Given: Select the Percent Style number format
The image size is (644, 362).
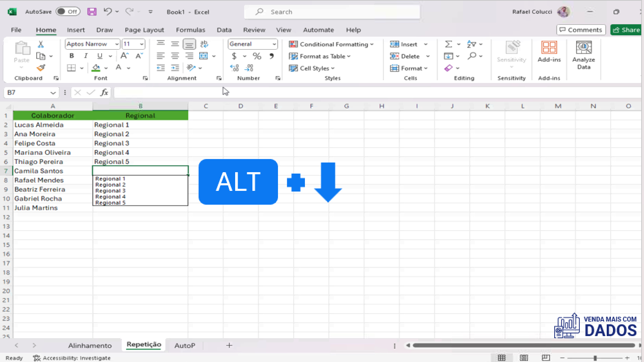Looking at the screenshot, I should [x=257, y=56].
